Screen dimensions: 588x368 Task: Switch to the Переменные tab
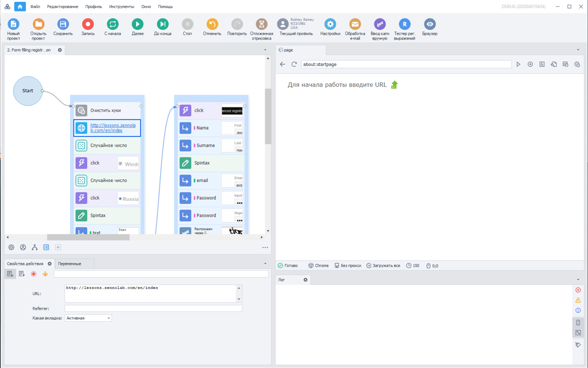click(x=69, y=264)
